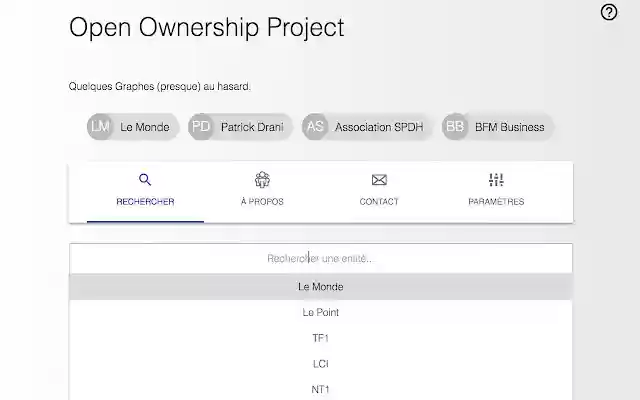Click the LM avatar circle
The height and width of the screenshot is (400, 640).
[100, 127]
